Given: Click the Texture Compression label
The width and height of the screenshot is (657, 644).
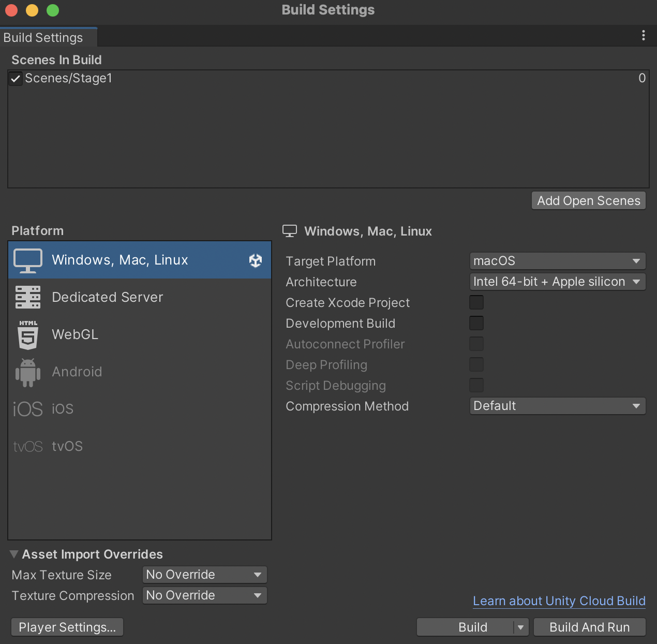Looking at the screenshot, I should click(x=73, y=596).
